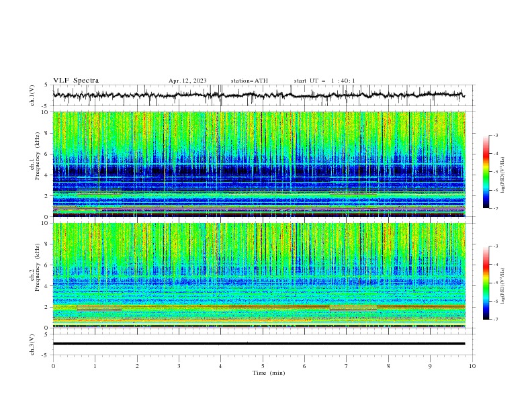Screen dimensions: 532x411
Task: Click the ch.2 "Frequency (kHz)" axis label
Action: pos(38,267)
